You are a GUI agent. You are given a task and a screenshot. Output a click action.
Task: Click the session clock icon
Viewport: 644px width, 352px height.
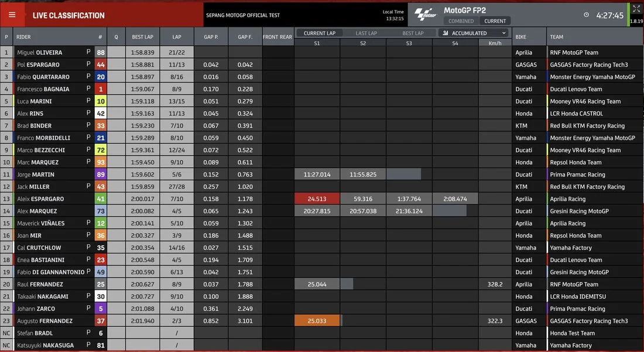click(586, 15)
